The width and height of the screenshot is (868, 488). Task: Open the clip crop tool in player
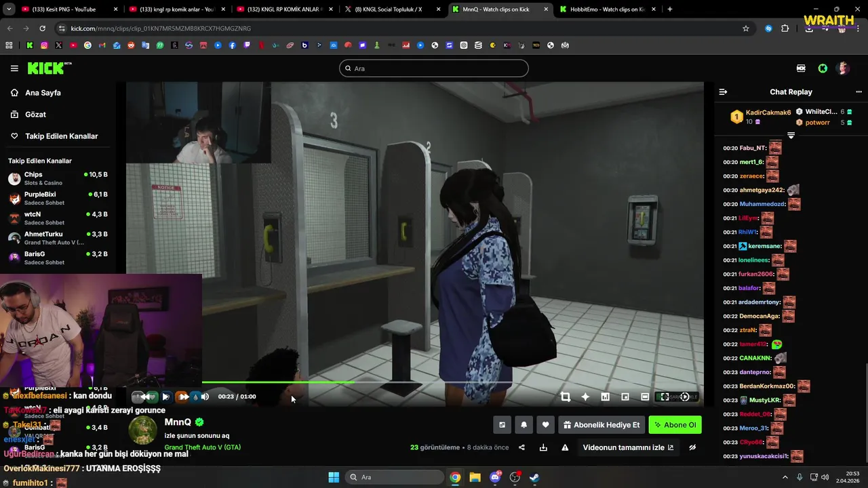pyautogui.click(x=566, y=397)
